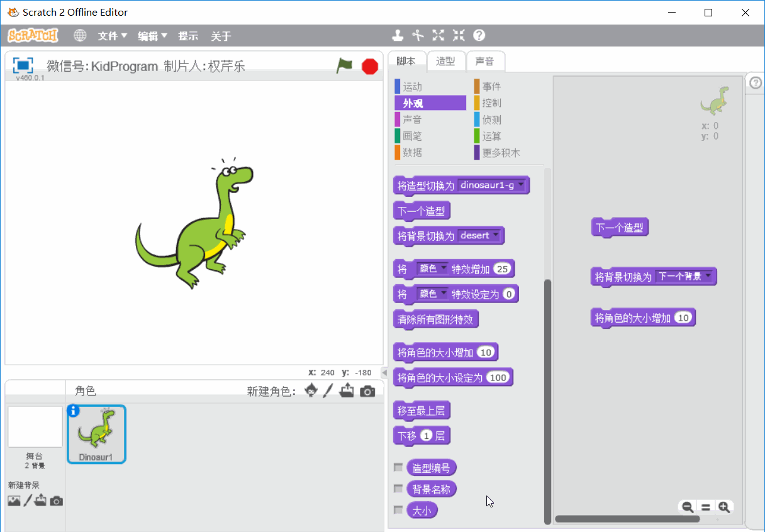Toggle 背景名称 reporter checkbox

pos(398,489)
